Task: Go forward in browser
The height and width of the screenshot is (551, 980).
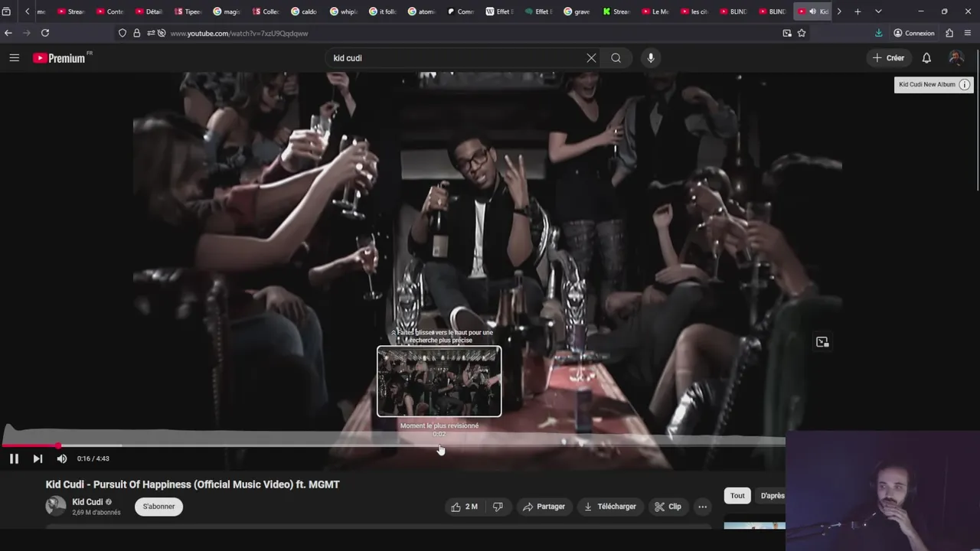Action: point(27,34)
